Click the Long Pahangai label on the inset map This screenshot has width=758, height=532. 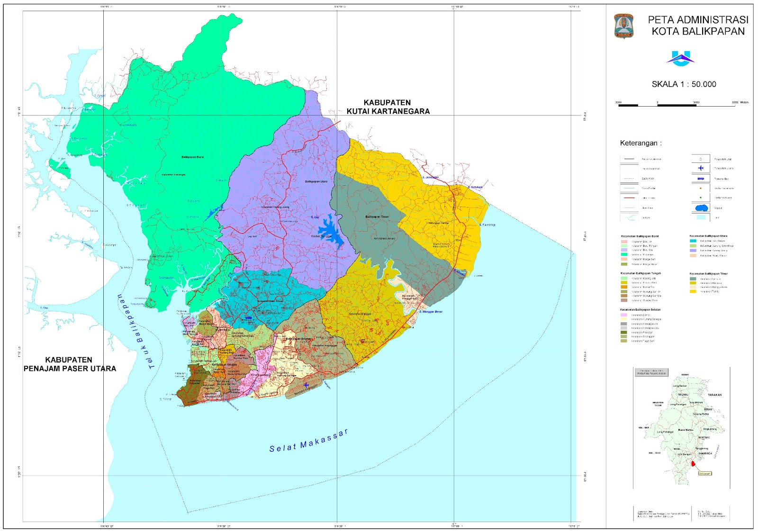tap(665, 432)
